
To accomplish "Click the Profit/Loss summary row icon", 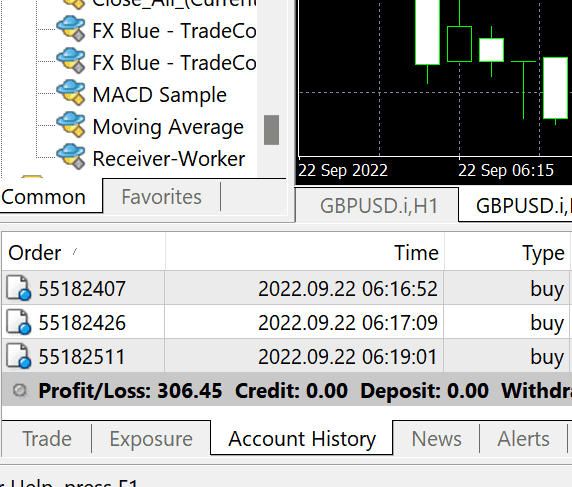I will coord(20,390).
